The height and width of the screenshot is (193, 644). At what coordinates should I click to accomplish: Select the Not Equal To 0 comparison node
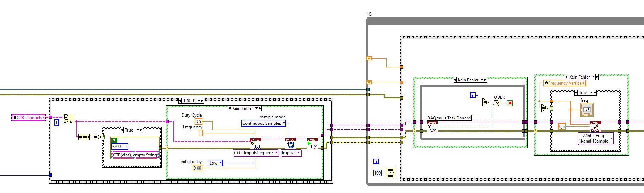[x=544, y=108]
